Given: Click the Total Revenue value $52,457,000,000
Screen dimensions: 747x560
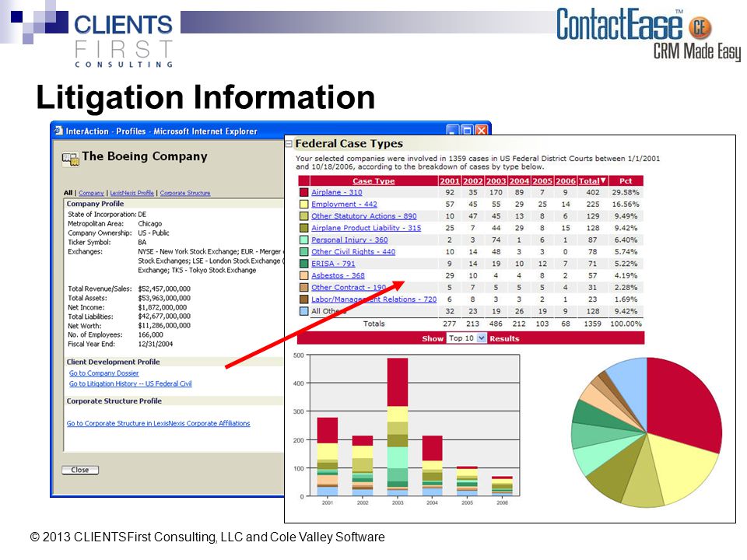Looking at the screenshot, I should (x=164, y=289).
